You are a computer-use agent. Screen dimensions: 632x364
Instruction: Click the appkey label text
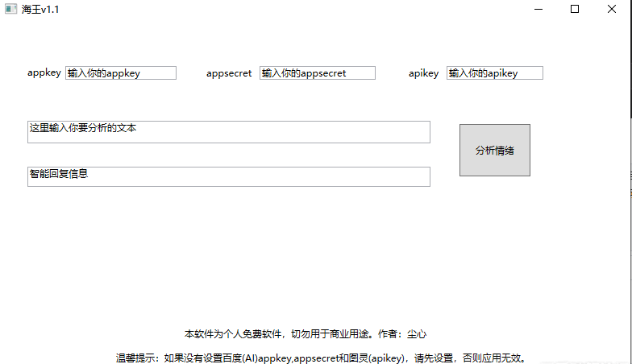[44, 72]
